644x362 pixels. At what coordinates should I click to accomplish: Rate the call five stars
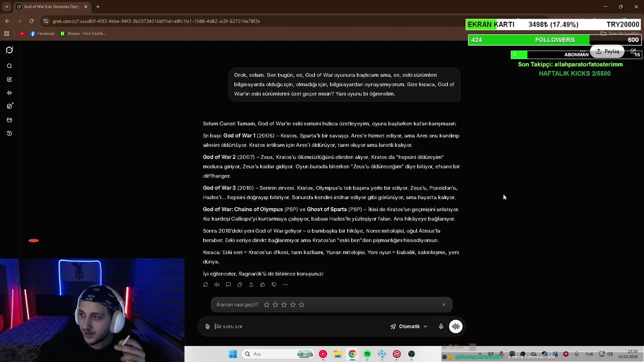click(x=301, y=305)
